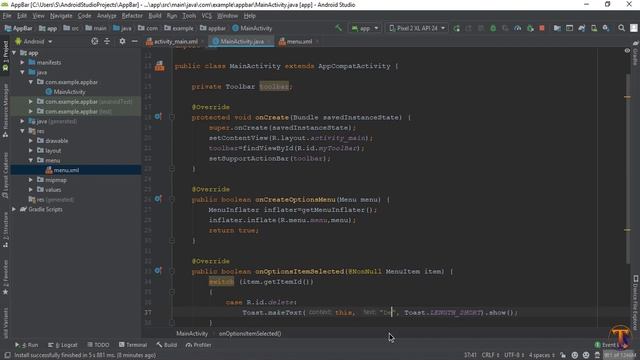
Task: Switch to the menu.xml editor tab
Action: 299,42
